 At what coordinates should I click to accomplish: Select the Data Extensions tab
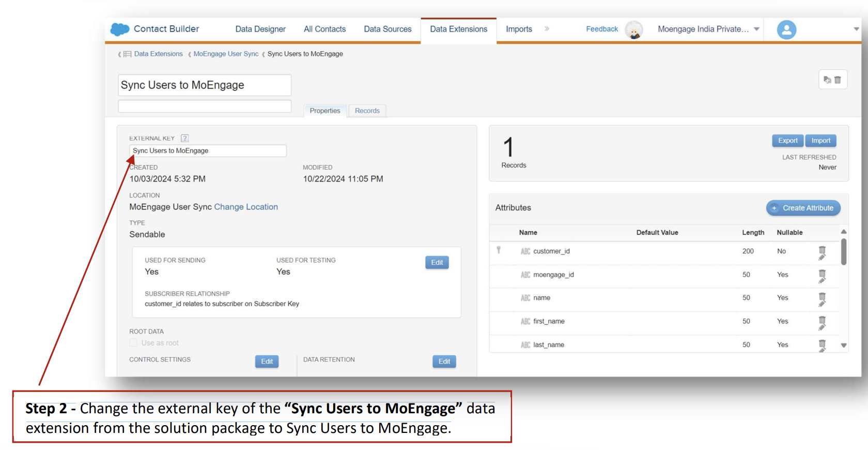tap(458, 29)
